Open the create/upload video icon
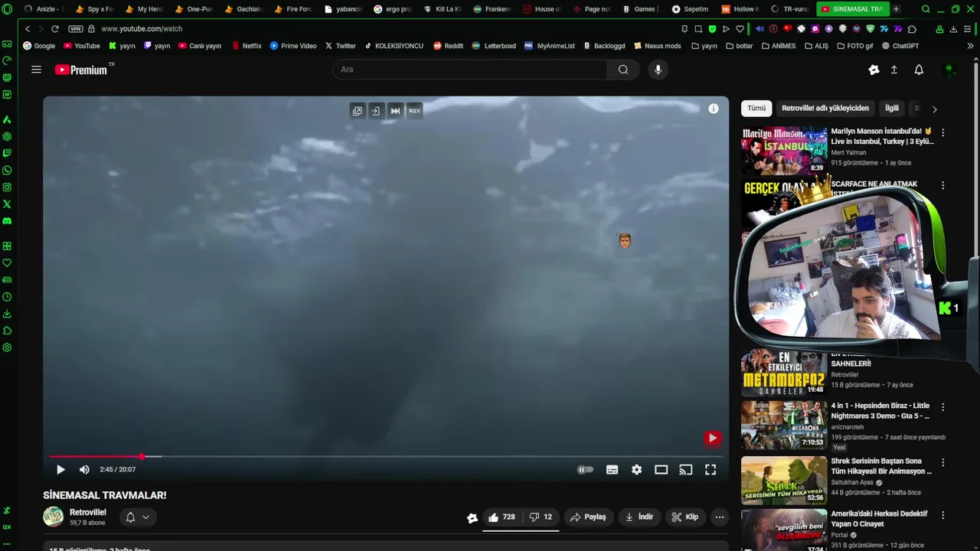This screenshot has height=551, width=980. 893,70
